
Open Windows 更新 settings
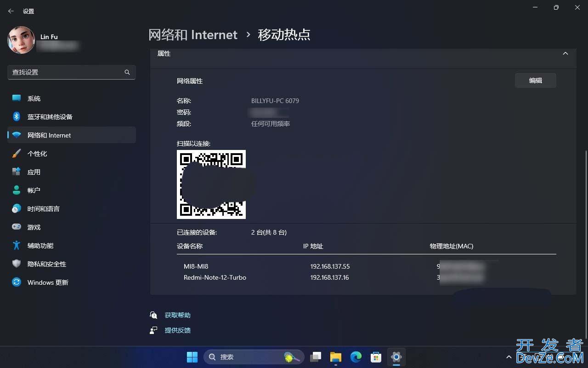tap(72, 282)
